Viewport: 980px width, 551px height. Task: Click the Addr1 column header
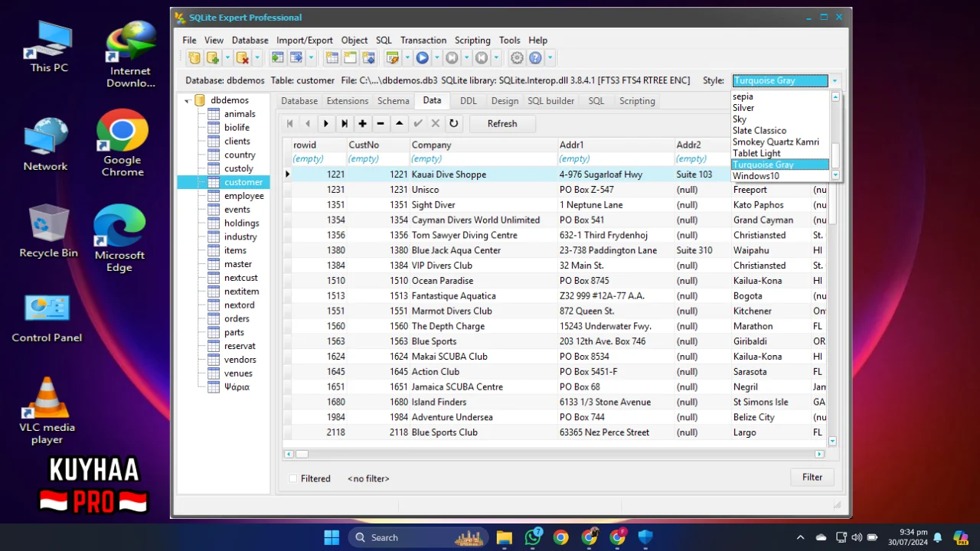click(616, 145)
